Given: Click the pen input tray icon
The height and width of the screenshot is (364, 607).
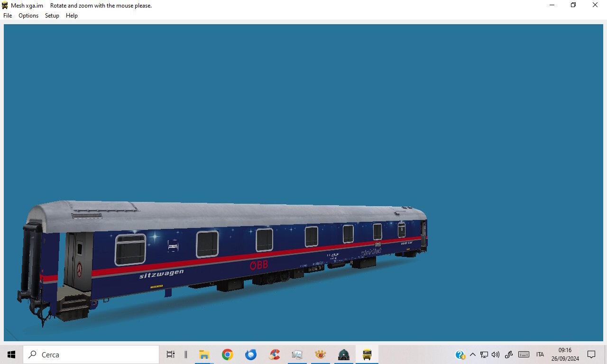Looking at the screenshot, I should [509, 355].
